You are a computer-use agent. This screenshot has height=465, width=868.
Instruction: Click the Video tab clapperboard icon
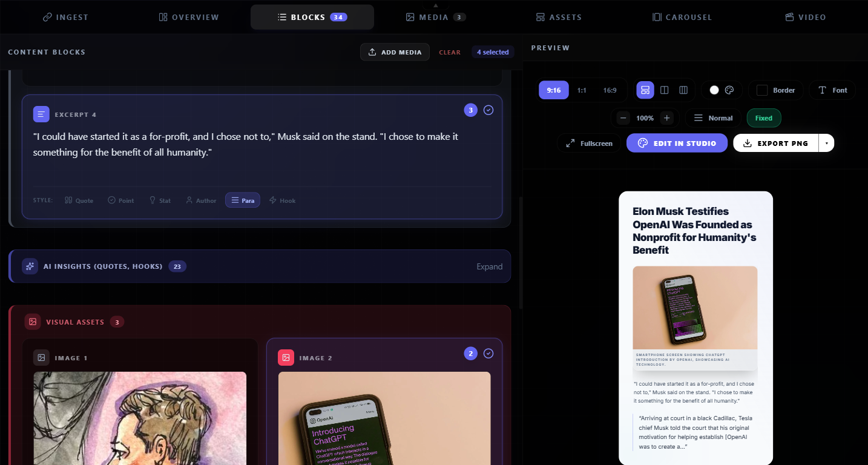coord(789,17)
